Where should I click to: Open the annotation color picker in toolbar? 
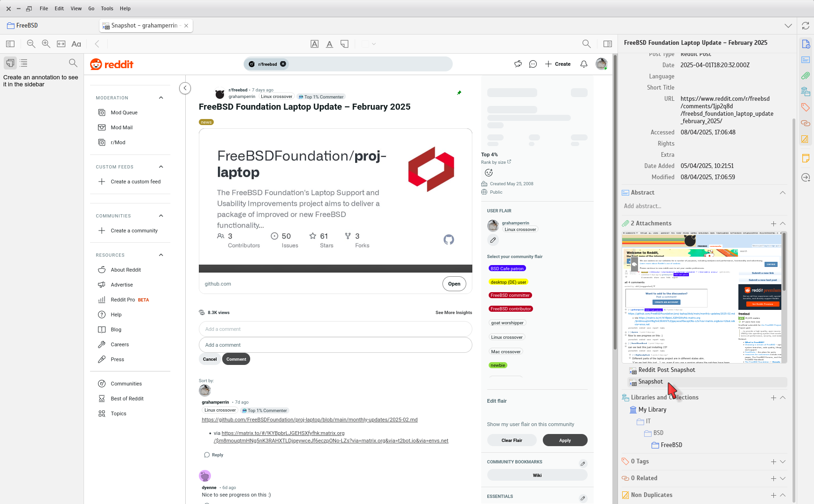(369, 44)
